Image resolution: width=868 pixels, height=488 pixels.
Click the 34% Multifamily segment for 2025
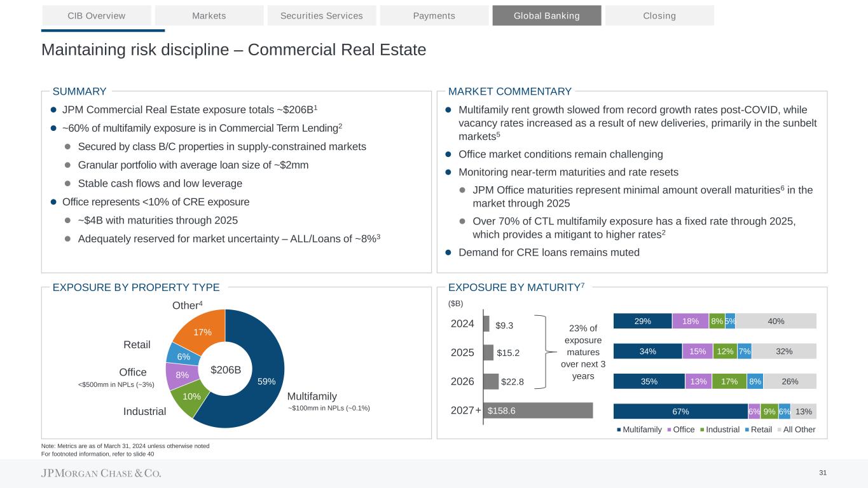point(648,351)
